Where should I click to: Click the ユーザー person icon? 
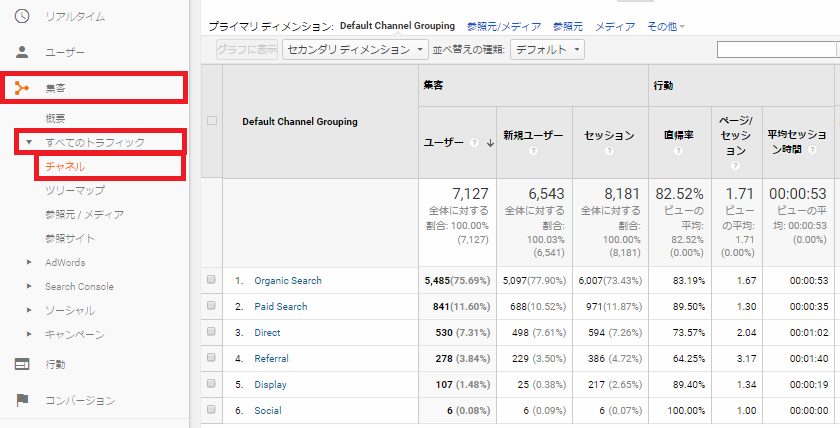[x=22, y=52]
